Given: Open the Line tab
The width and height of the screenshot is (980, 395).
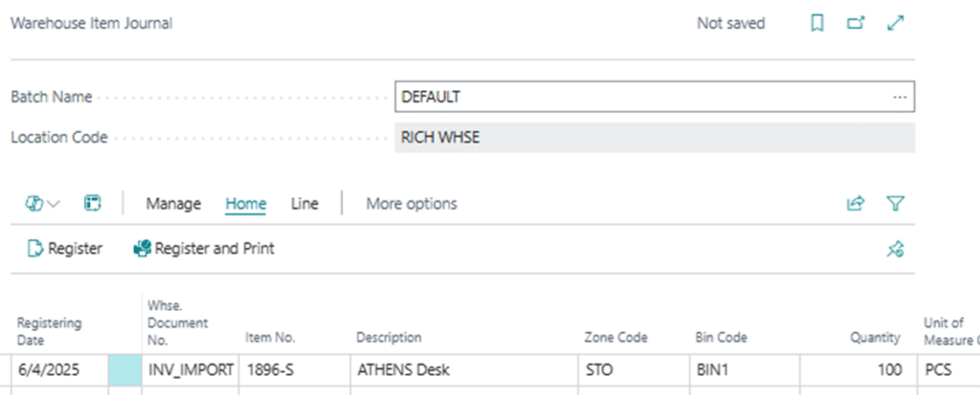Looking at the screenshot, I should [304, 204].
